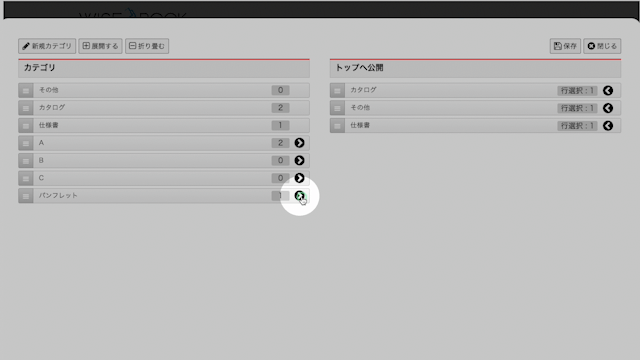
Task: Click drag handle of category C row
Action: pyautogui.click(x=26, y=178)
